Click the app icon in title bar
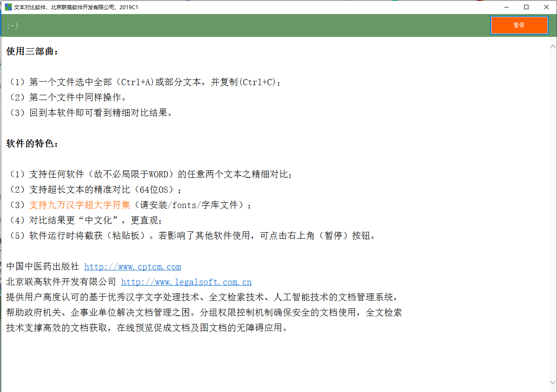Viewport: 557px width, 392px height. pos(8,7)
